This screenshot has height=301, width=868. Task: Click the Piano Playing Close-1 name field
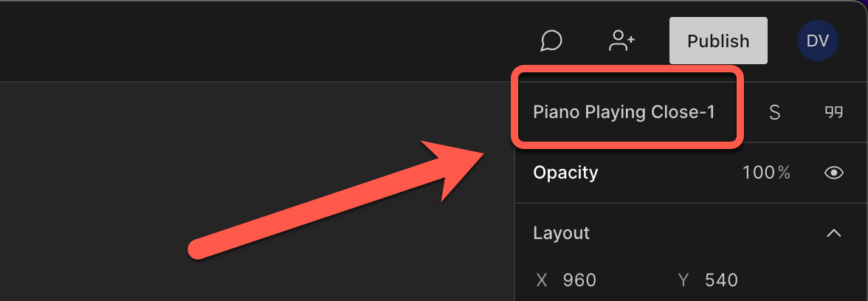[624, 112]
